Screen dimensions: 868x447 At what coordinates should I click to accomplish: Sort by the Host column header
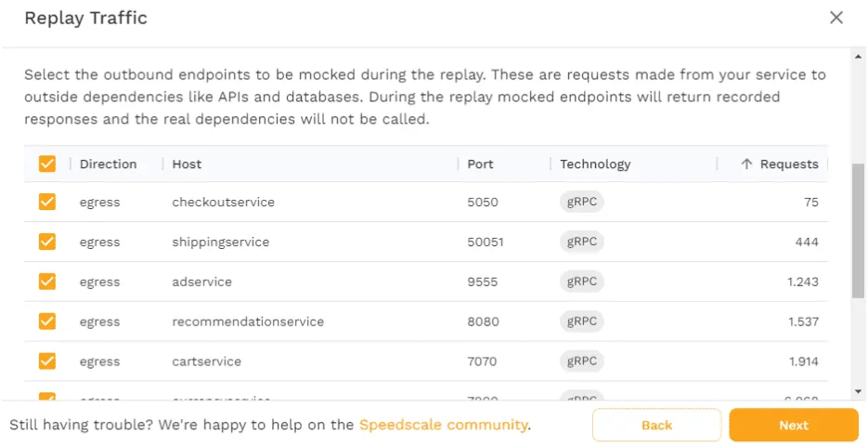coord(187,164)
